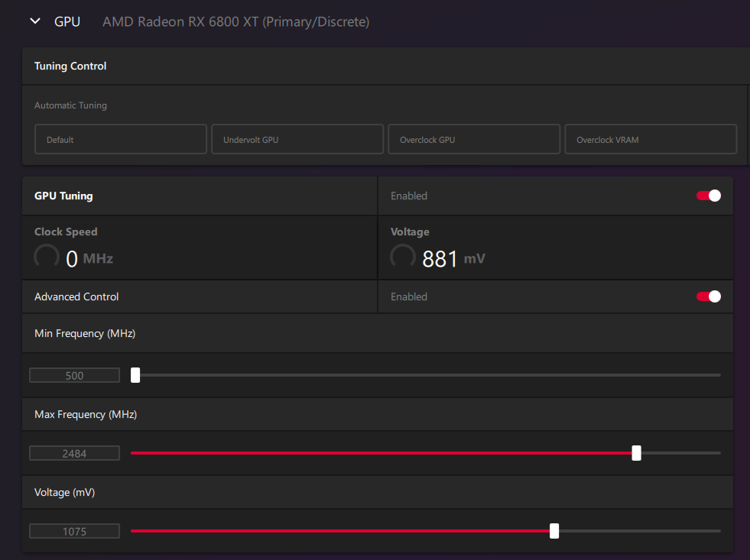The image size is (750, 560).
Task: Turn off the Advanced Control toggle
Action: tap(709, 296)
